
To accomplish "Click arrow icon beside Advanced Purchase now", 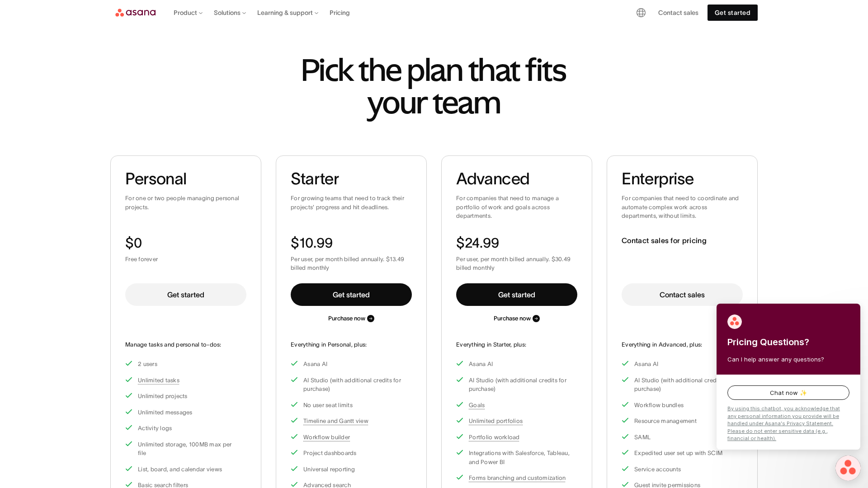I will (x=536, y=319).
